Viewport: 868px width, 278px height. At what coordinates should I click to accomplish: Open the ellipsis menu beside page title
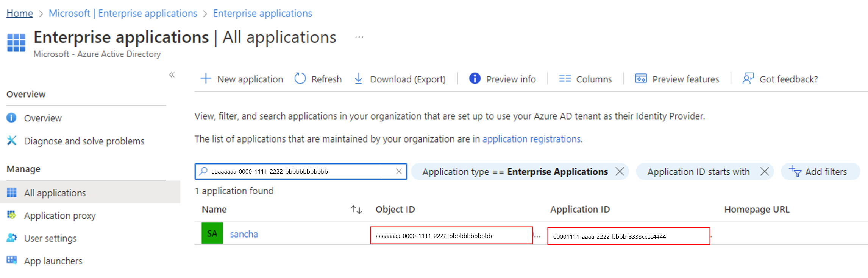(x=359, y=37)
